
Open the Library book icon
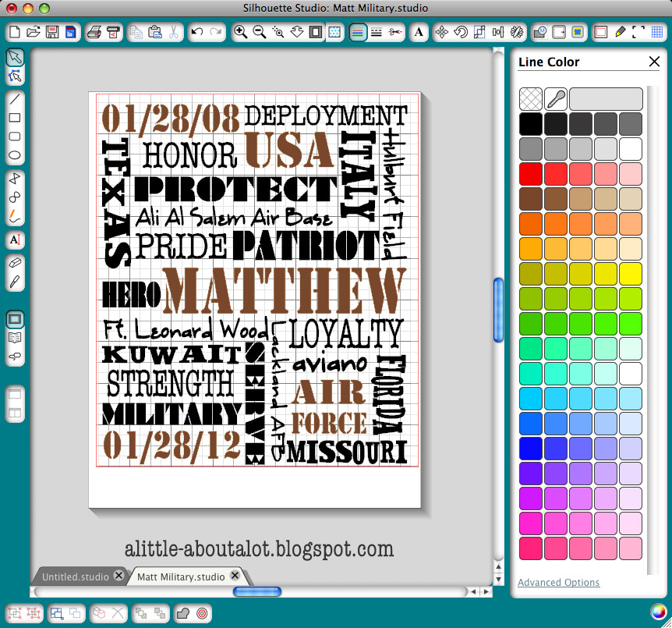15,338
